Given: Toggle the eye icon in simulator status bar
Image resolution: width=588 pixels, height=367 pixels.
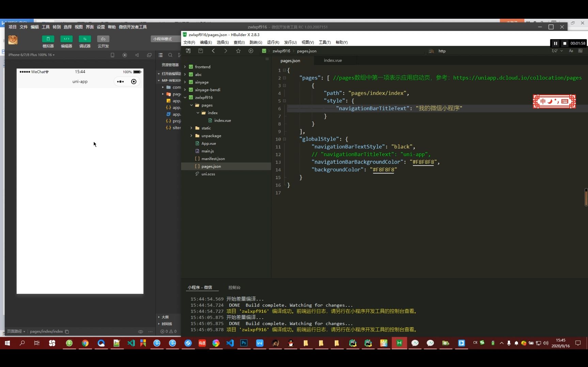Looking at the screenshot, I should pos(140,332).
